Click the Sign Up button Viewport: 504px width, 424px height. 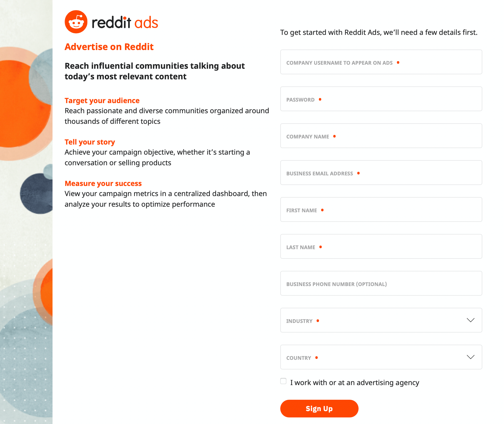(320, 408)
